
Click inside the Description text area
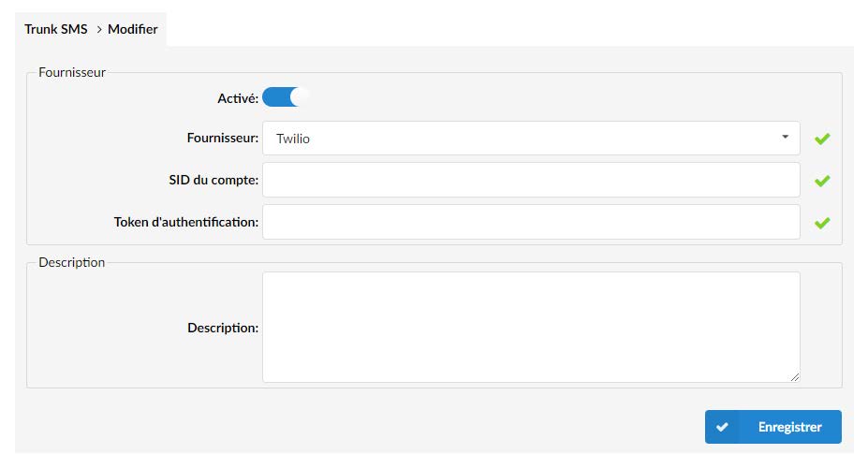(531, 328)
